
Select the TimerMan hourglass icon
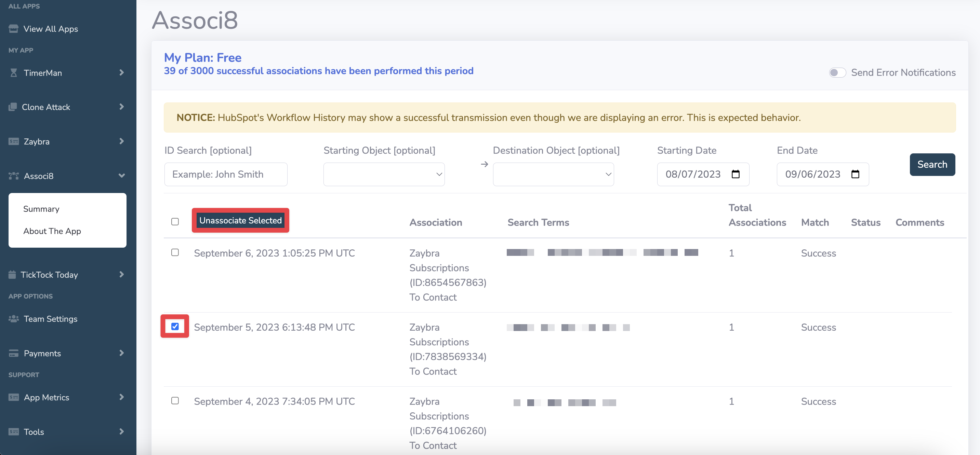pos(13,73)
